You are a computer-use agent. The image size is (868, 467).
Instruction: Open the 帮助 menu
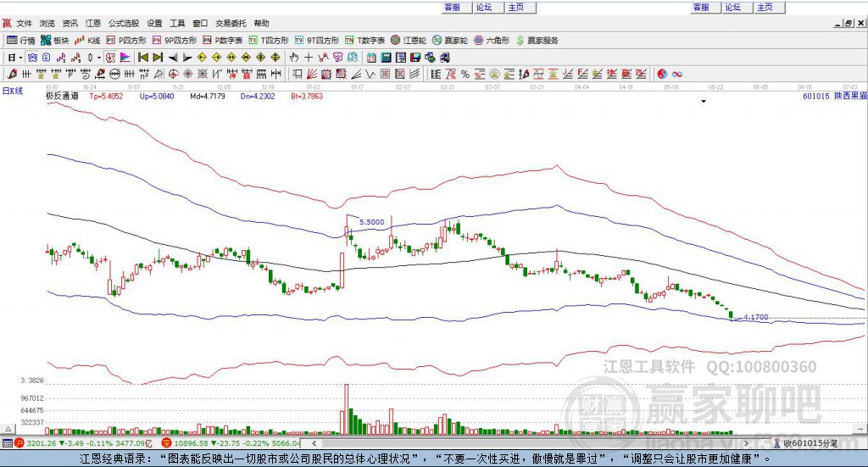[x=261, y=23]
